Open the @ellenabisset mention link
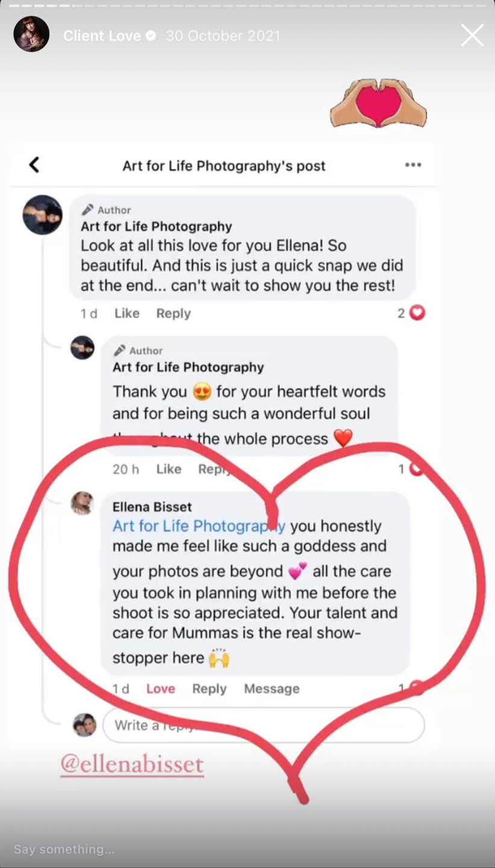 (132, 765)
